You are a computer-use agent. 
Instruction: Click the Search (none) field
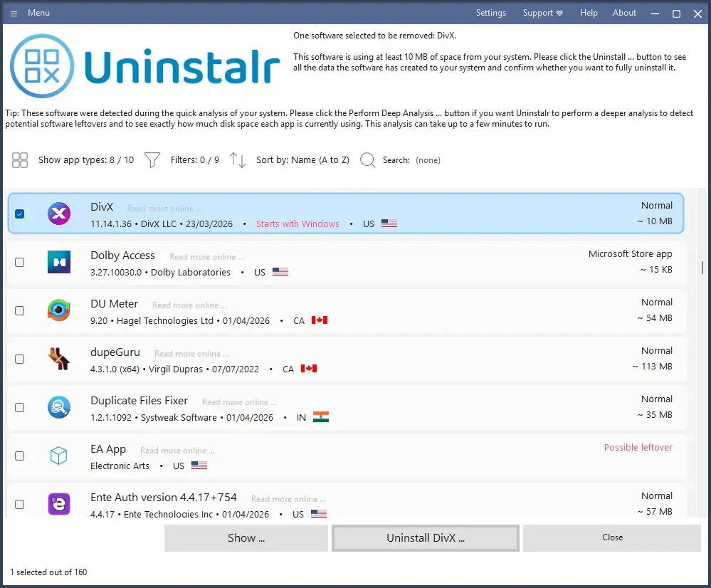pos(428,160)
